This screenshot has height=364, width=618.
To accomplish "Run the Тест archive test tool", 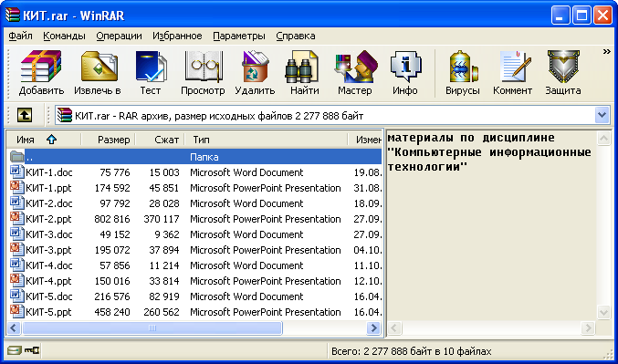I will click(x=151, y=67).
